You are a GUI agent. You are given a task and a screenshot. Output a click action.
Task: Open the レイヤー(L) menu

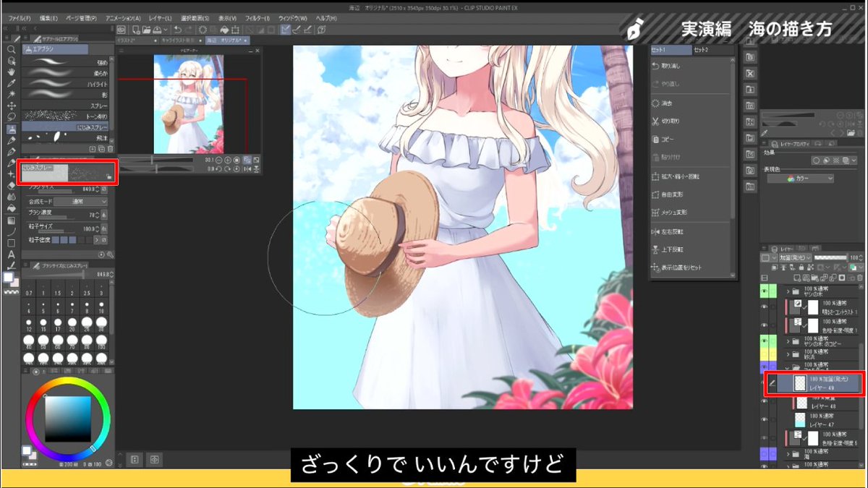point(159,17)
